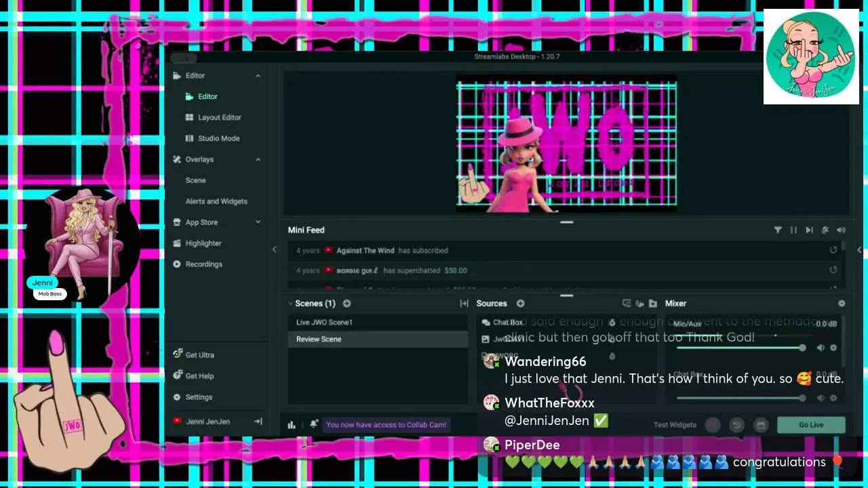The width and height of the screenshot is (868, 488).
Task: Click the first icon in Sources header
Action: [627, 304]
